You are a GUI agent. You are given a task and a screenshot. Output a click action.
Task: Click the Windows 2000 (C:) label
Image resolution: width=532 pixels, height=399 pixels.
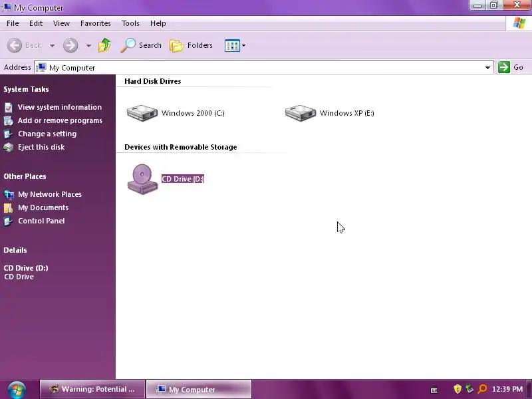click(193, 113)
